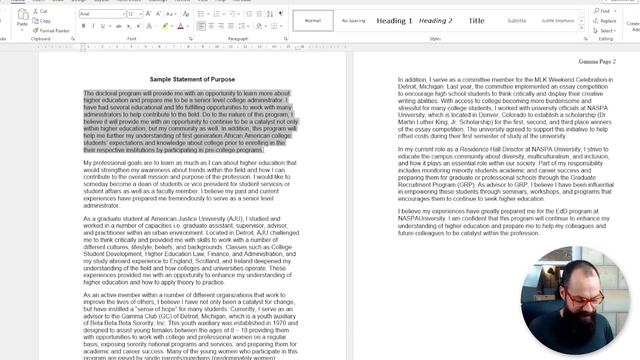Increase paragraph indent
This screenshot has width=640, height=360.
click(x=259, y=14)
